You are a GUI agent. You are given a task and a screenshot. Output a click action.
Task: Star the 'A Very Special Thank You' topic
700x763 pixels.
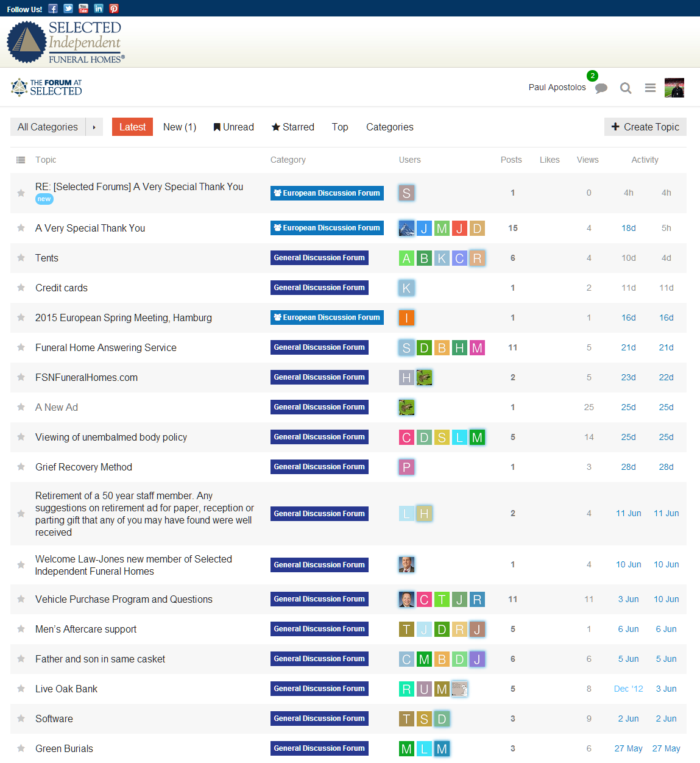(x=21, y=228)
